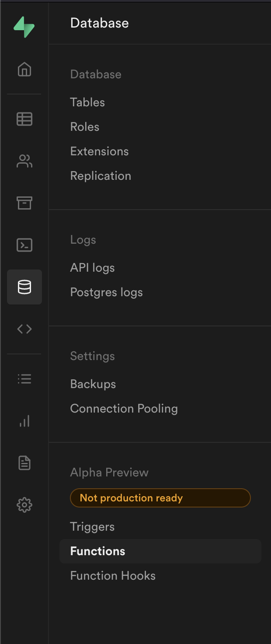Open the Table Editor icon
Image resolution: width=271 pixels, height=644 pixels.
tap(24, 119)
